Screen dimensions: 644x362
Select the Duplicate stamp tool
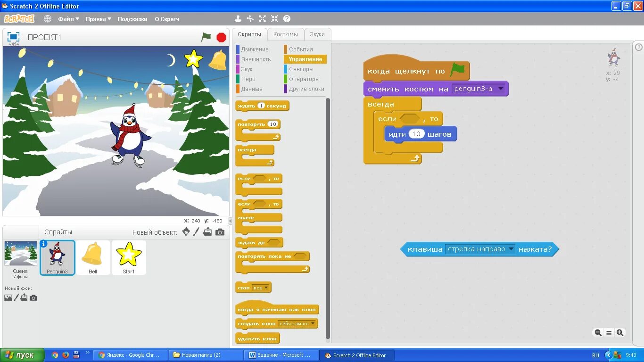pos(238,19)
